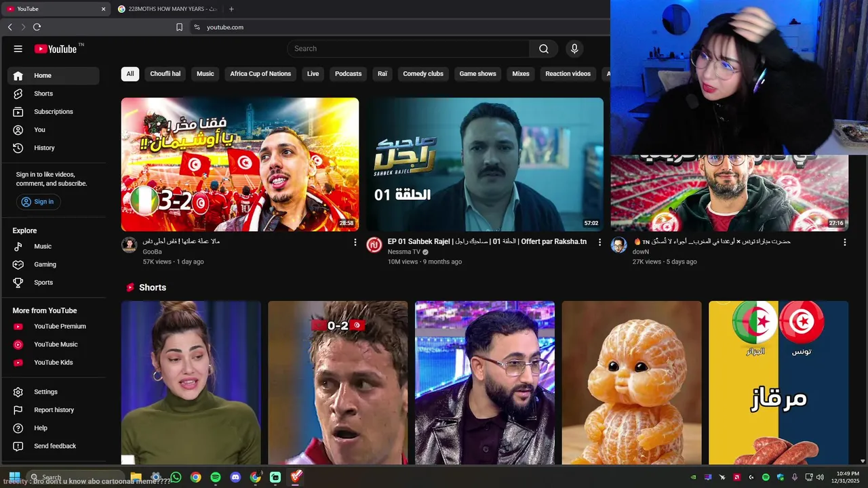Click the youtube.com address bar
This screenshot has width=868, height=488.
[400, 27]
